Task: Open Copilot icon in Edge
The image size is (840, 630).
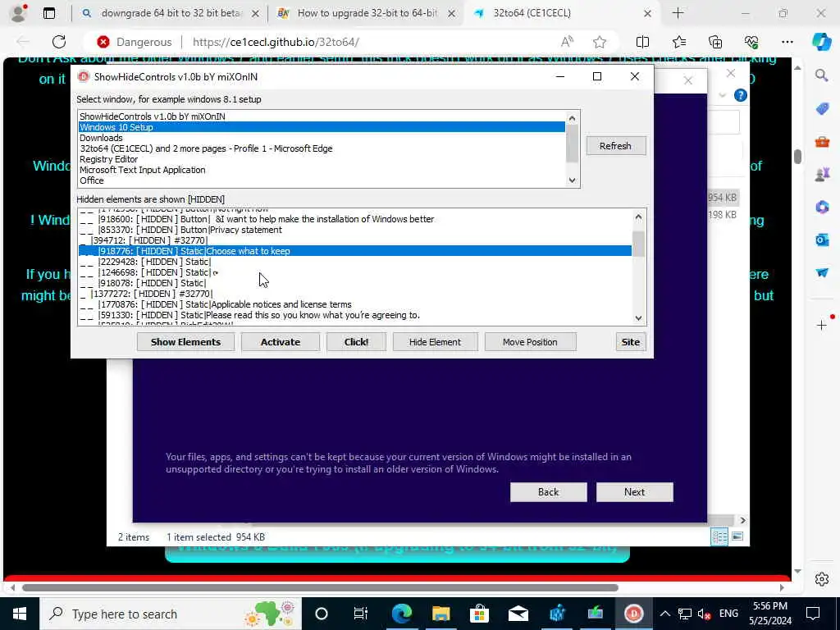Action: click(x=821, y=42)
